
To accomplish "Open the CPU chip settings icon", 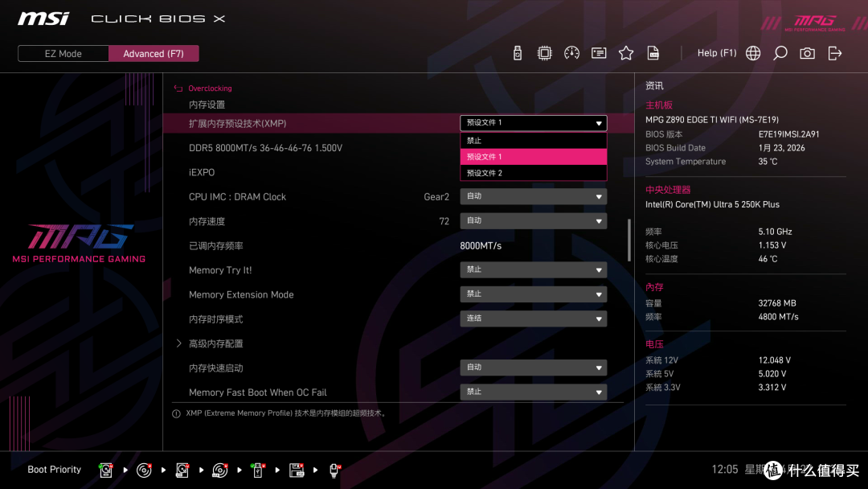I will (544, 53).
